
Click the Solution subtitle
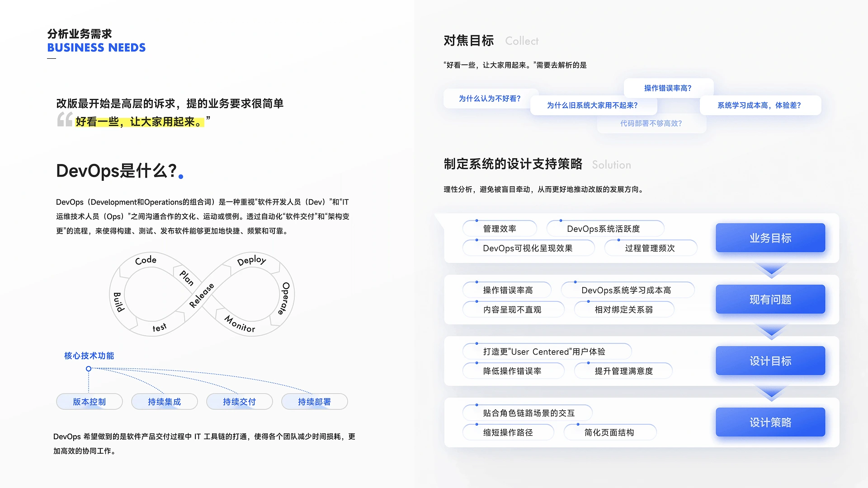point(611,165)
